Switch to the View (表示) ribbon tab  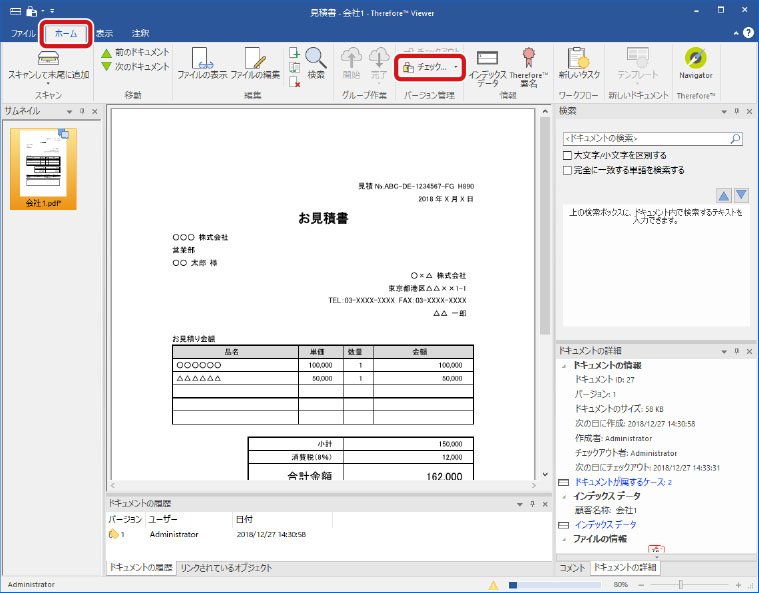pyautogui.click(x=104, y=33)
